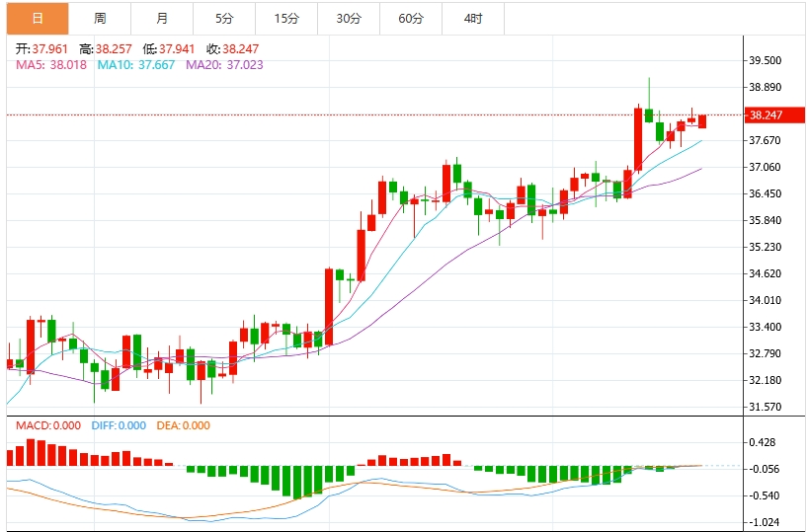Click the MACD:0.000 label
This screenshot has height=532, width=807.
coord(48,425)
